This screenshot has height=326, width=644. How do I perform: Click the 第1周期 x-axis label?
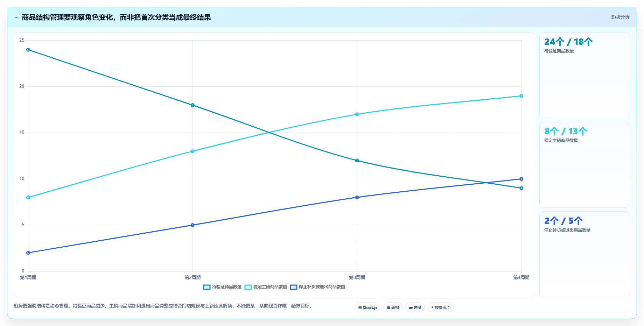28,278
